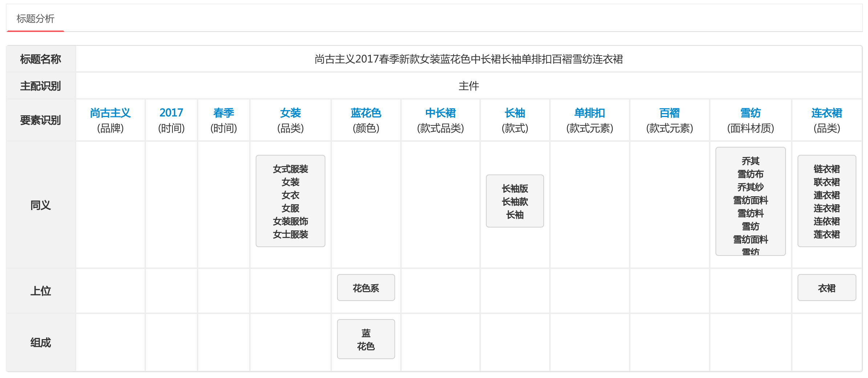Select the 連衣裙 synonym
The height and width of the screenshot is (378, 868).
tap(827, 195)
